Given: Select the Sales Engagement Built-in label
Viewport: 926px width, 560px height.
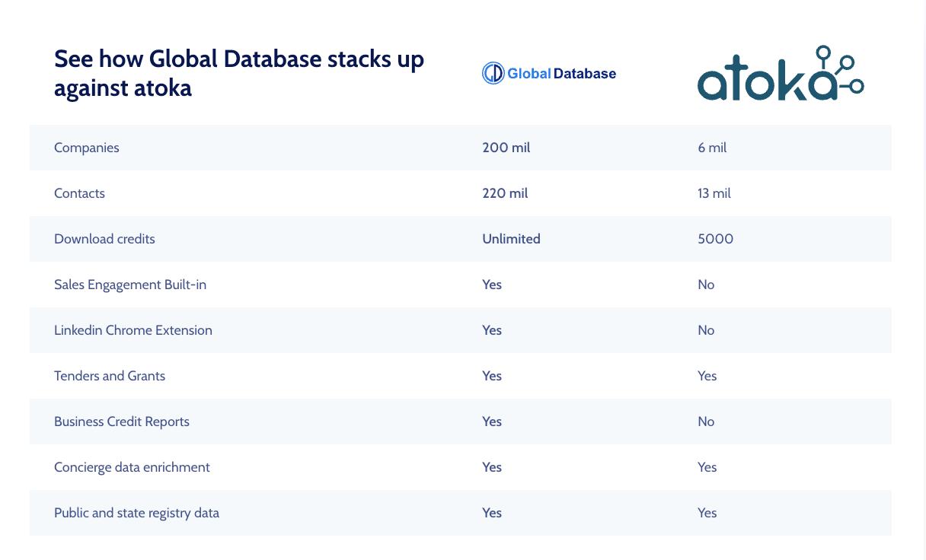Looking at the screenshot, I should (x=130, y=285).
